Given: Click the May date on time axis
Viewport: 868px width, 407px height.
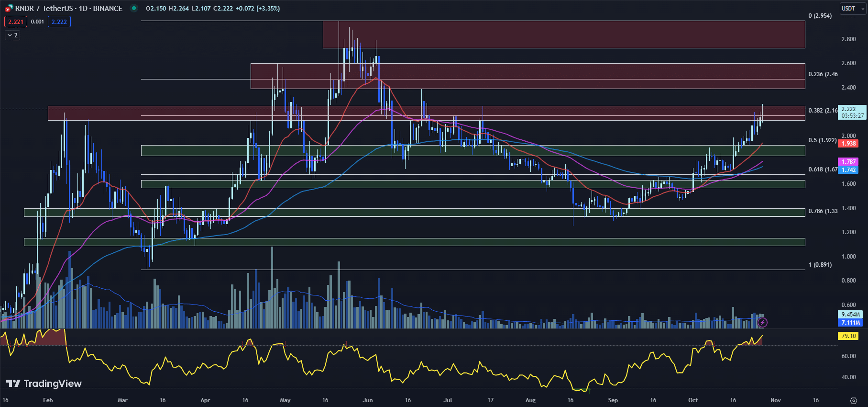Looking at the screenshot, I should coord(285,400).
